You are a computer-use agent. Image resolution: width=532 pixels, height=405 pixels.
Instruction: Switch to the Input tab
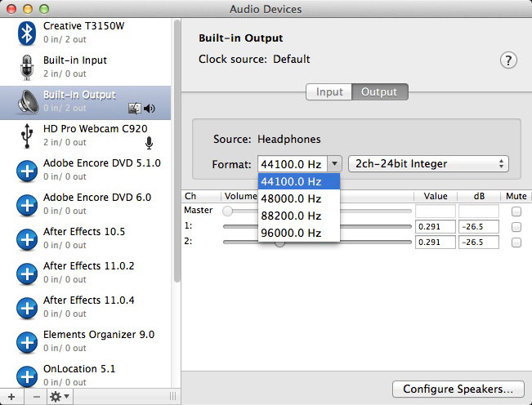click(329, 91)
